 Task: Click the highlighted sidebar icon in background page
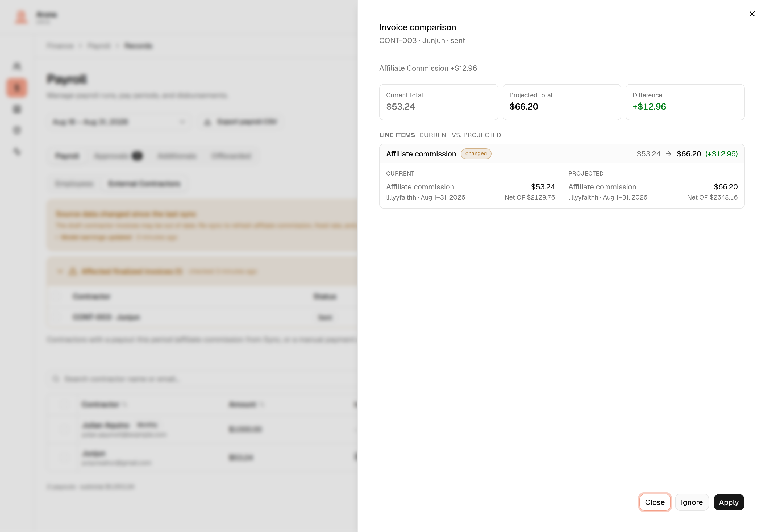(17, 88)
